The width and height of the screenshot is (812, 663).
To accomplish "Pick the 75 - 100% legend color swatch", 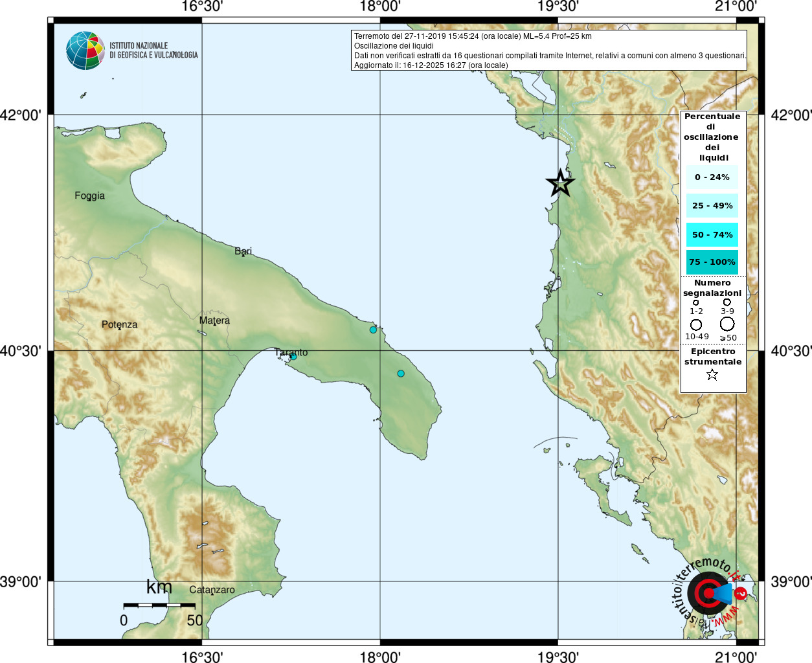I will tap(712, 262).
